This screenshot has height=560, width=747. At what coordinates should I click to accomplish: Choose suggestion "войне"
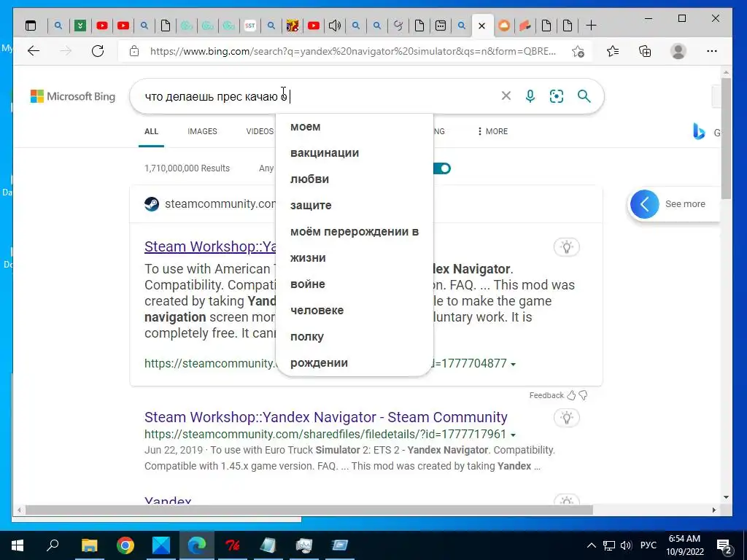[x=355, y=284]
